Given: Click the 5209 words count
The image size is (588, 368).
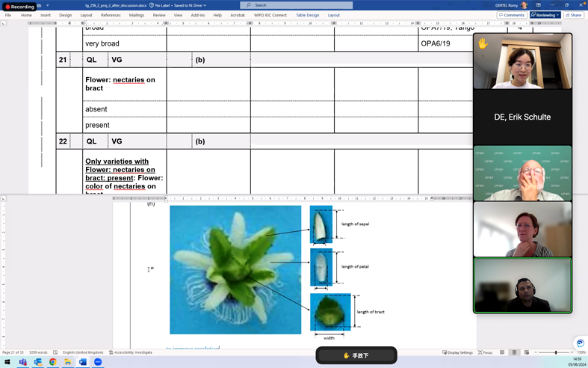Looking at the screenshot, I should pos(38,352).
